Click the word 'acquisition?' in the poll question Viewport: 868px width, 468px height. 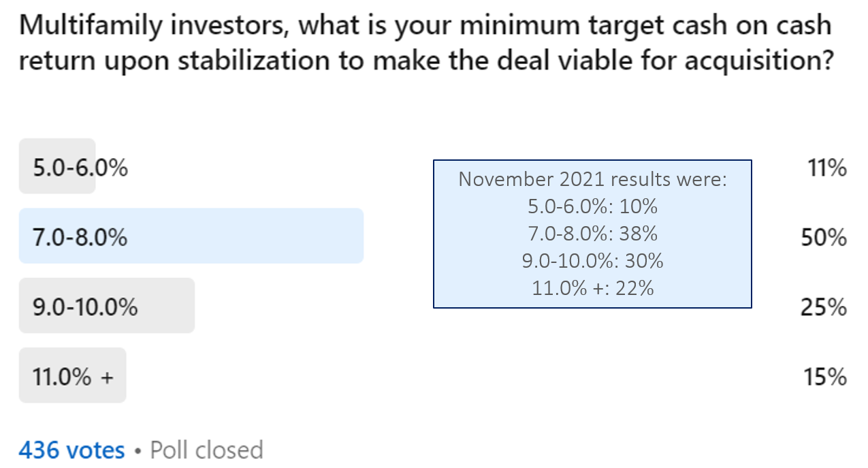759,61
